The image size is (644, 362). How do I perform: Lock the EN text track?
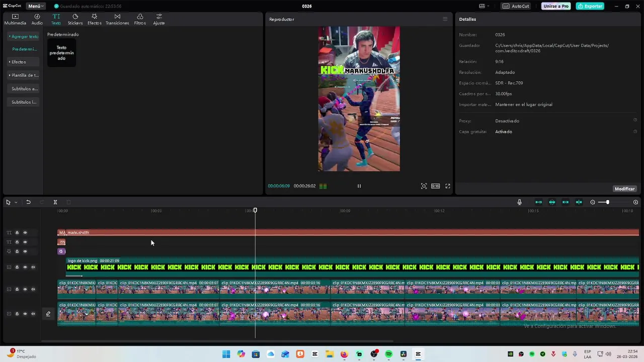click(x=17, y=242)
